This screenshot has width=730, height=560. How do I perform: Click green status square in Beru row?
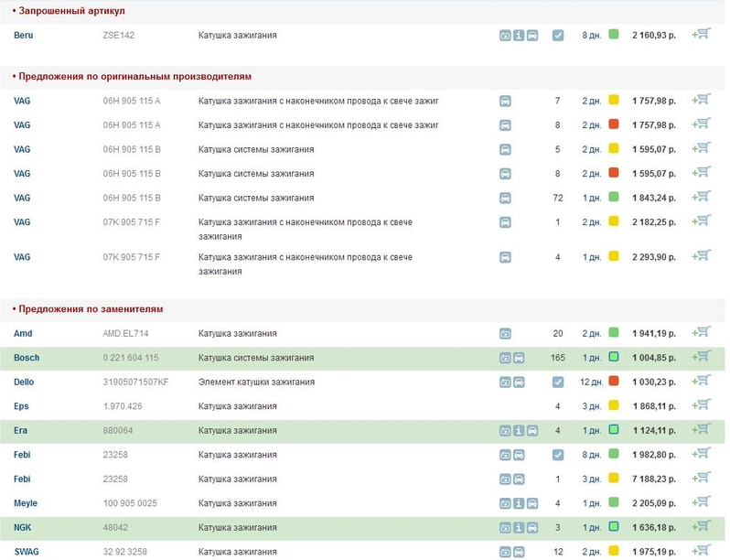point(614,34)
